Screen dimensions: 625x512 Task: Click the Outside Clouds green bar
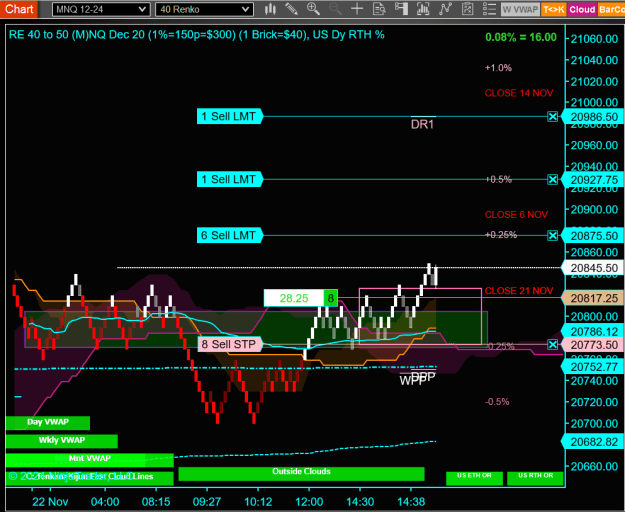click(301, 472)
